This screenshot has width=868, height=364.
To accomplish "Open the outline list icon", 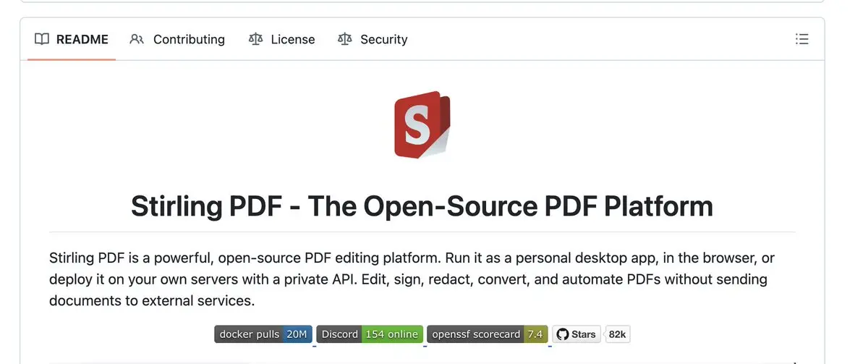I will pyautogui.click(x=801, y=39).
